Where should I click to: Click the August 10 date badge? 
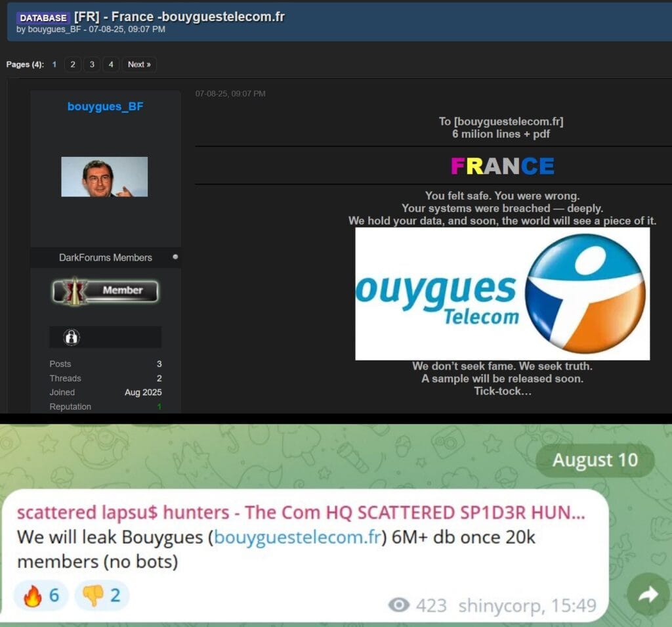(595, 460)
